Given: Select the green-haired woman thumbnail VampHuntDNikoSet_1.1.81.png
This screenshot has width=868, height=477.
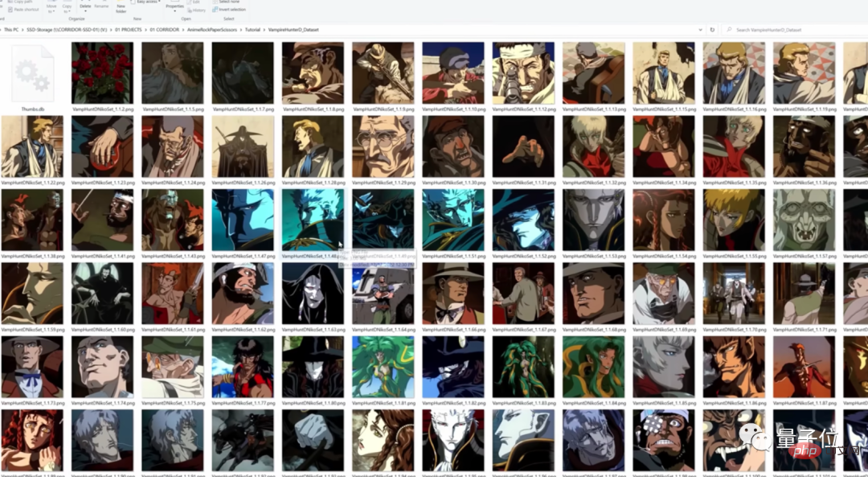Looking at the screenshot, I should click(383, 367).
